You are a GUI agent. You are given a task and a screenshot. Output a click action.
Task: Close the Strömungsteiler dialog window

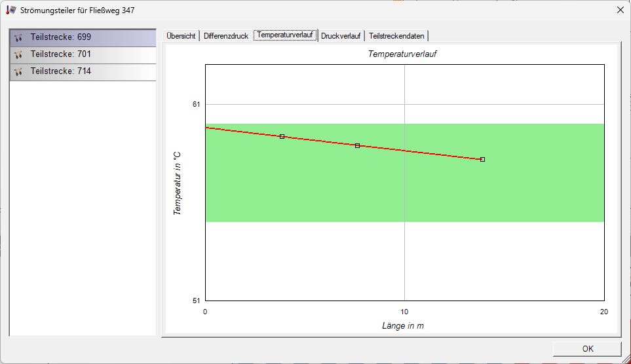(x=620, y=10)
